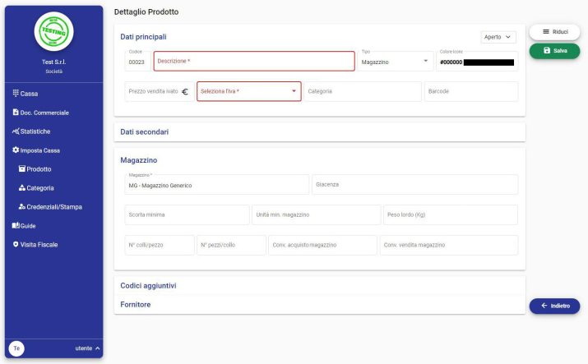Click the black Colore icone swatch

[x=489, y=62]
